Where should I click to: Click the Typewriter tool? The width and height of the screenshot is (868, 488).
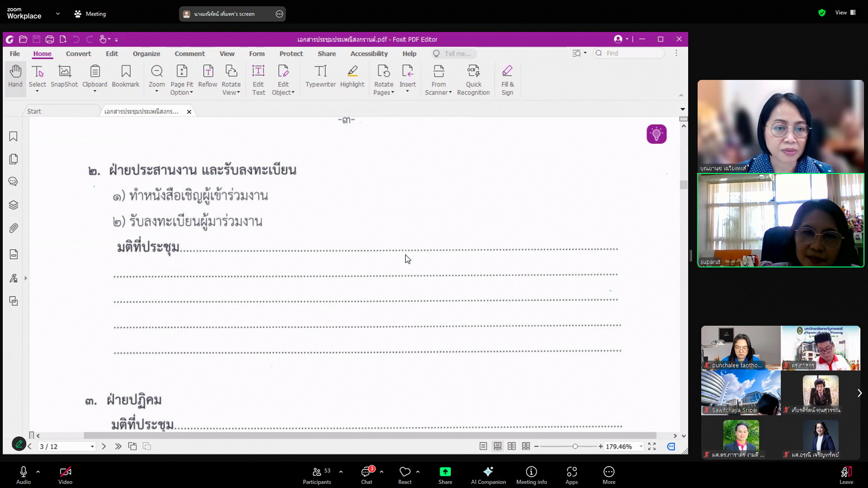coord(320,76)
